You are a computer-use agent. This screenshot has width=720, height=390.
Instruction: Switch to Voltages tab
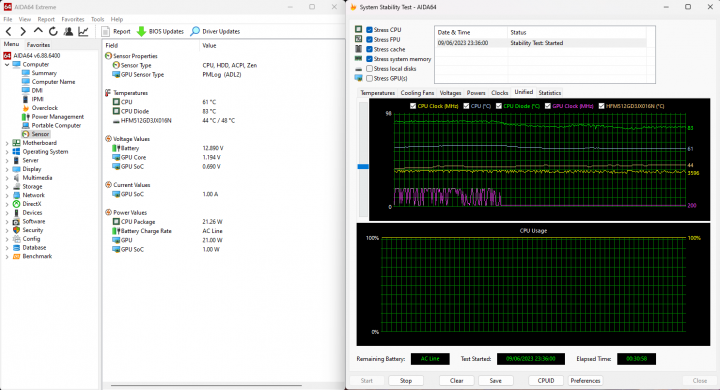pyautogui.click(x=450, y=93)
